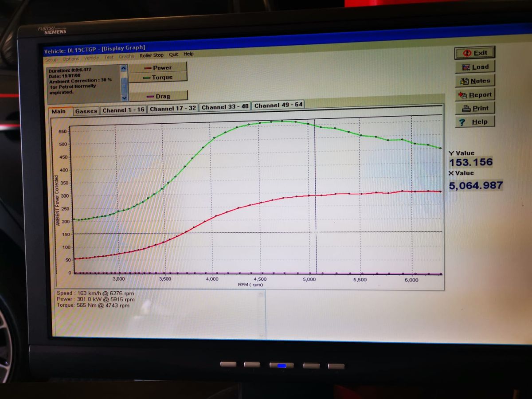
Task: Click the graph icon on Load button
Action: [x=466, y=67]
